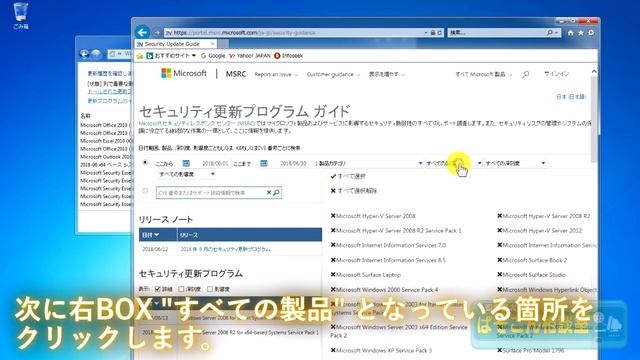Expand the 表示を増やす menu
Viewport: 640px width, 360px height.
point(387,75)
